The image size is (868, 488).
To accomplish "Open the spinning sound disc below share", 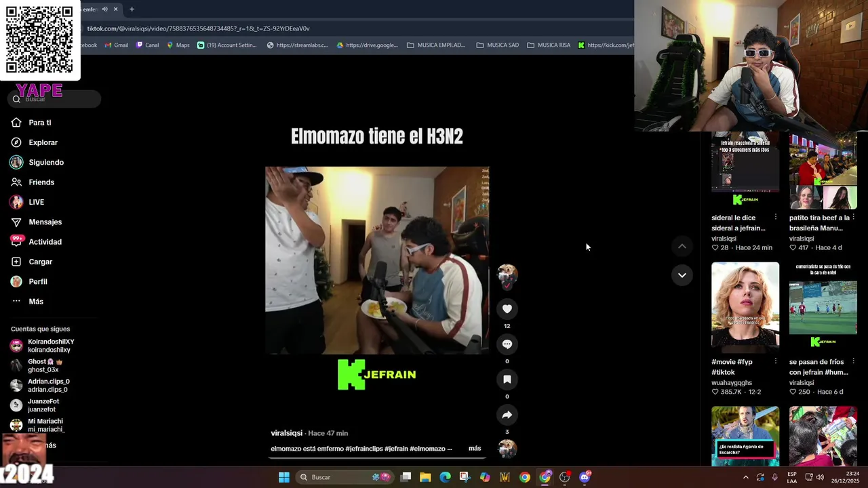I will [507, 448].
